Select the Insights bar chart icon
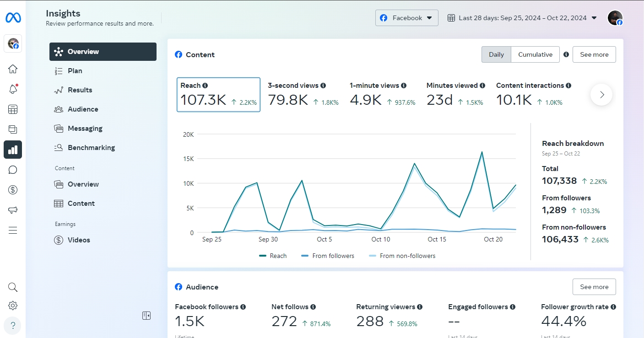 [x=13, y=150]
